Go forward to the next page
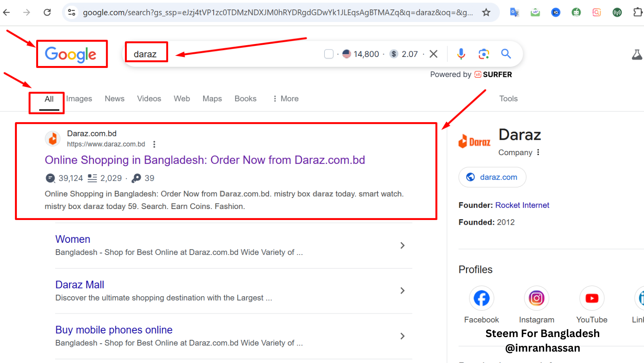The width and height of the screenshot is (644, 363). coord(27,13)
